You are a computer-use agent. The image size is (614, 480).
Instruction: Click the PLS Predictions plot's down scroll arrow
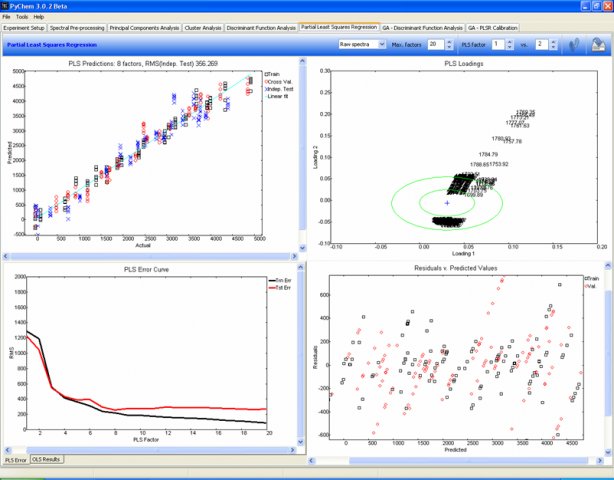coord(302,248)
